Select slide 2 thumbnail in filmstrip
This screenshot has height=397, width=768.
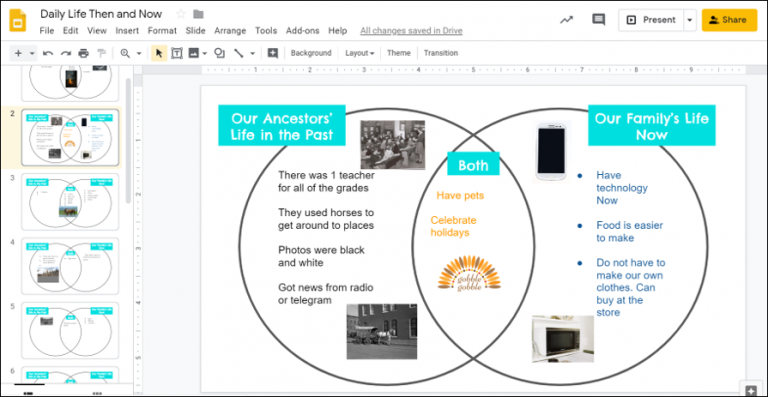coord(70,138)
